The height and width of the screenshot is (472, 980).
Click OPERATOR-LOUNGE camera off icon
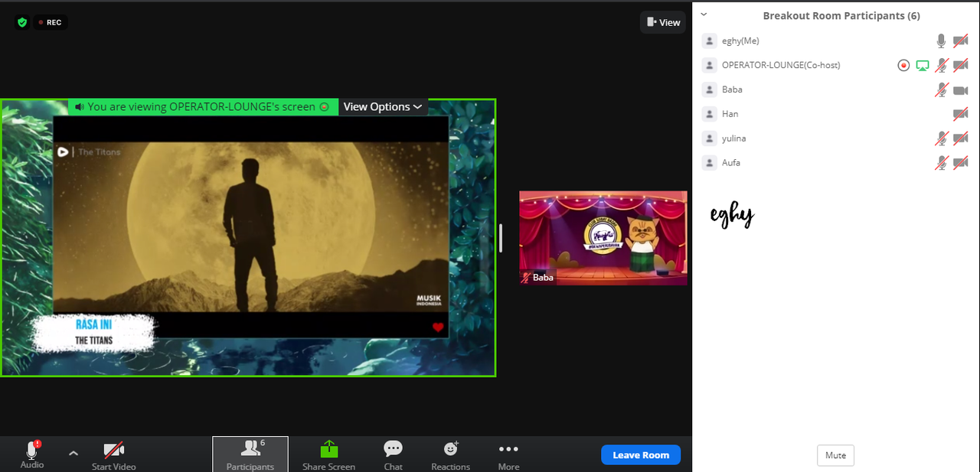pyautogui.click(x=960, y=66)
